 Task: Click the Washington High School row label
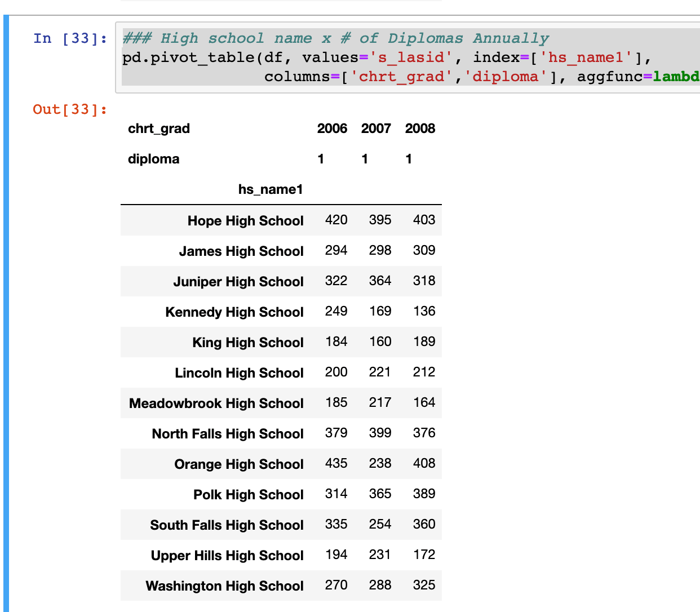(x=224, y=586)
